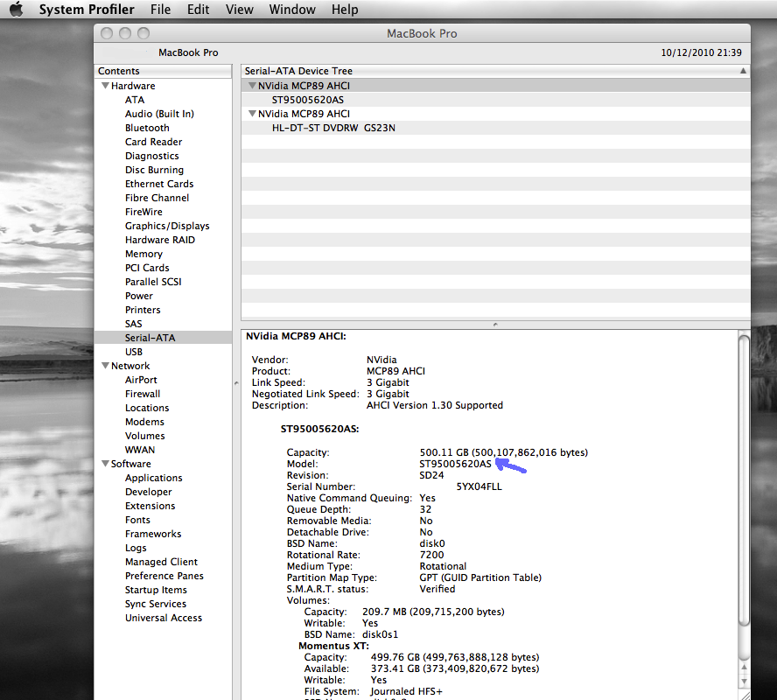
Task: Select Memory item
Action: click(x=143, y=254)
